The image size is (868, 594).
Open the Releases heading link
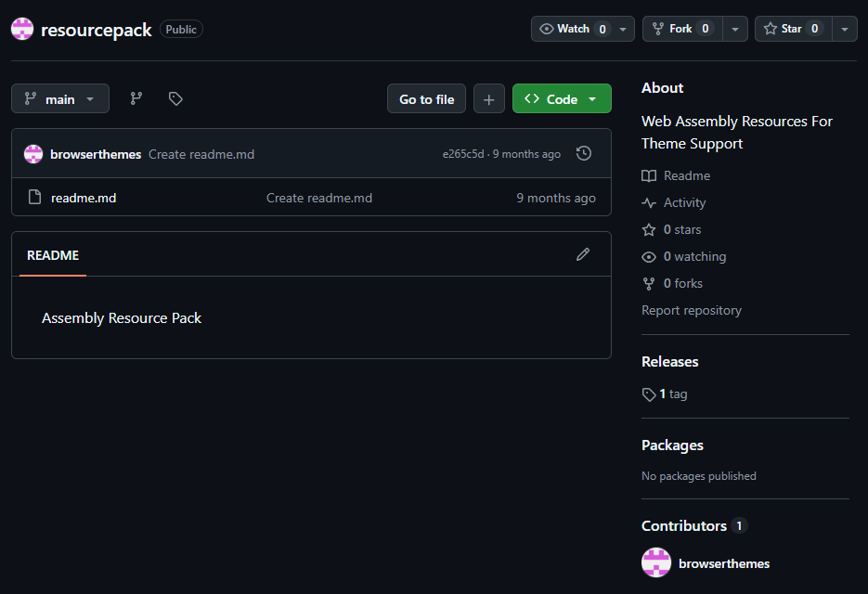pos(670,361)
